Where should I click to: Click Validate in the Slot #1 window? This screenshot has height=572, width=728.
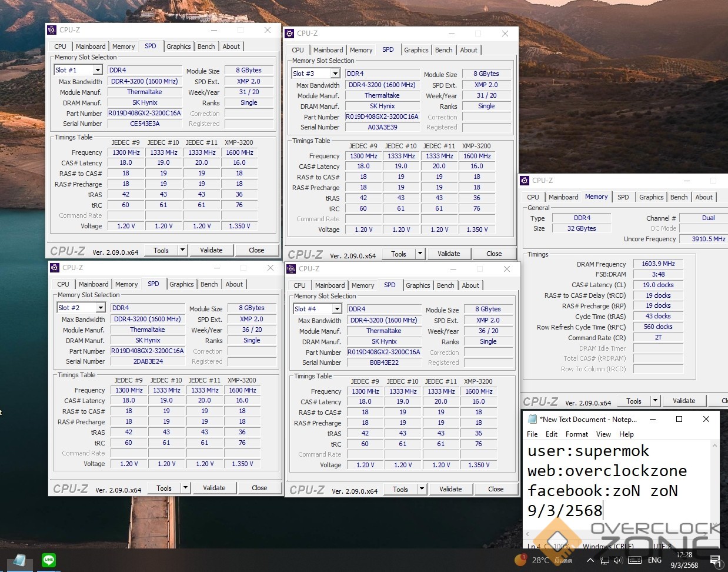coord(211,250)
